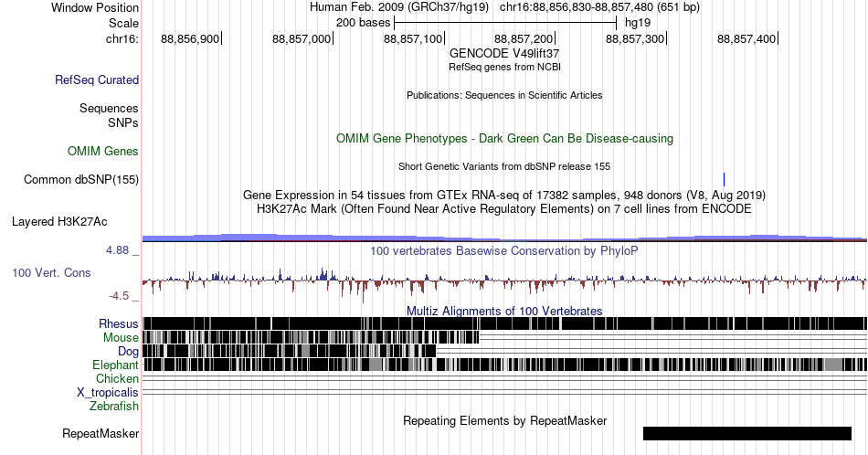868x455 pixels.
Task: Click the OMIM Gene Phenotypes title text
Action: coord(504,138)
